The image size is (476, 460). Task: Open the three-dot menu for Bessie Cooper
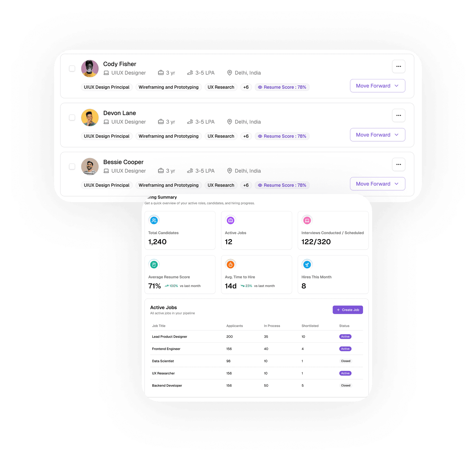point(398,164)
